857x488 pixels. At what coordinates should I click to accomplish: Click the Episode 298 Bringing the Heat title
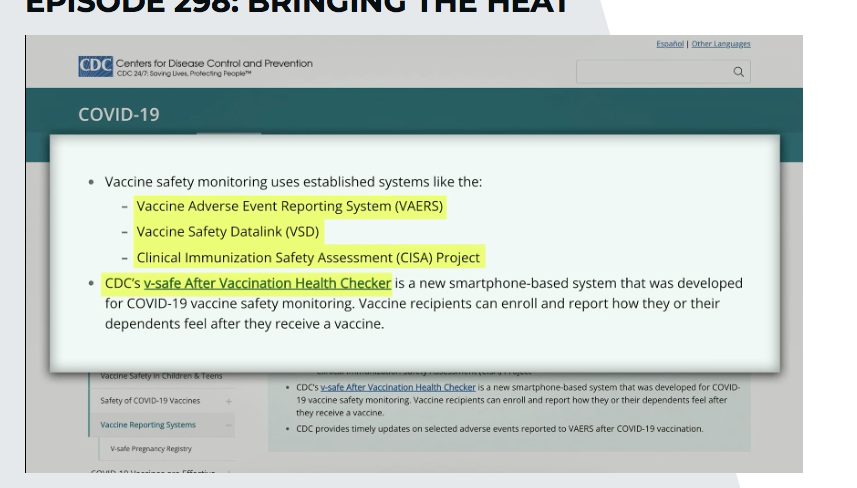pyautogui.click(x=297, y=7)
